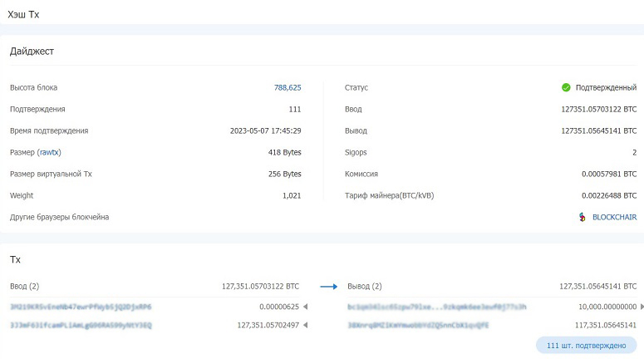Screen dimensions: 644x359
Task: Click the blue input-to-output arrow
Action: click(329, 287)
